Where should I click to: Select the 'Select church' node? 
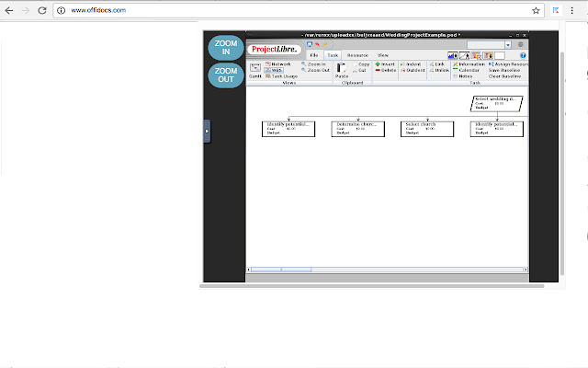point(427,129)
